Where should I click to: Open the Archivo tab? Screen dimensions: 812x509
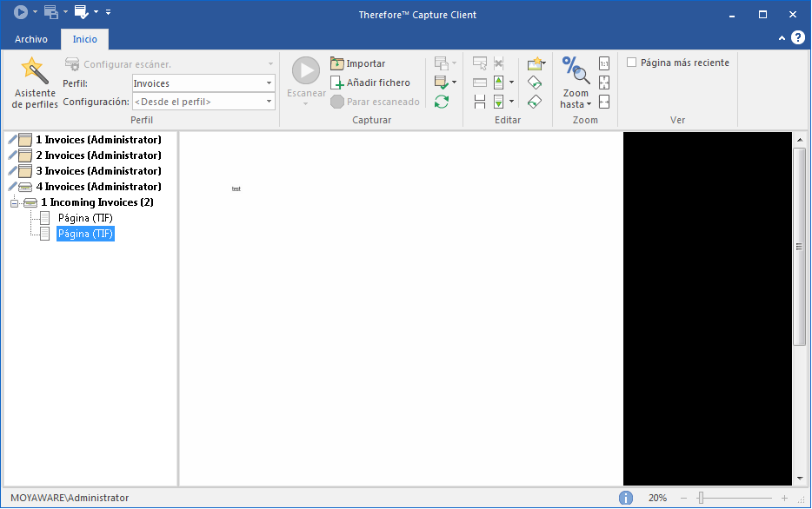coord(31,39)
